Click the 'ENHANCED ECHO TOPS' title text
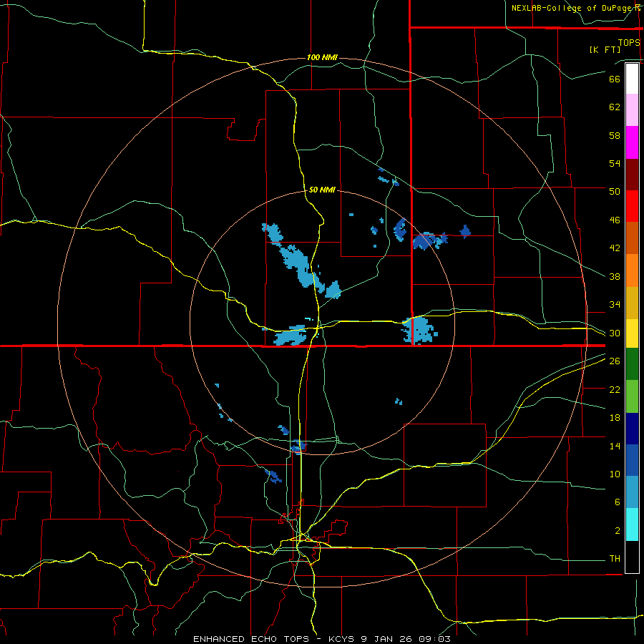644x644 pixels. pos(251,639)
